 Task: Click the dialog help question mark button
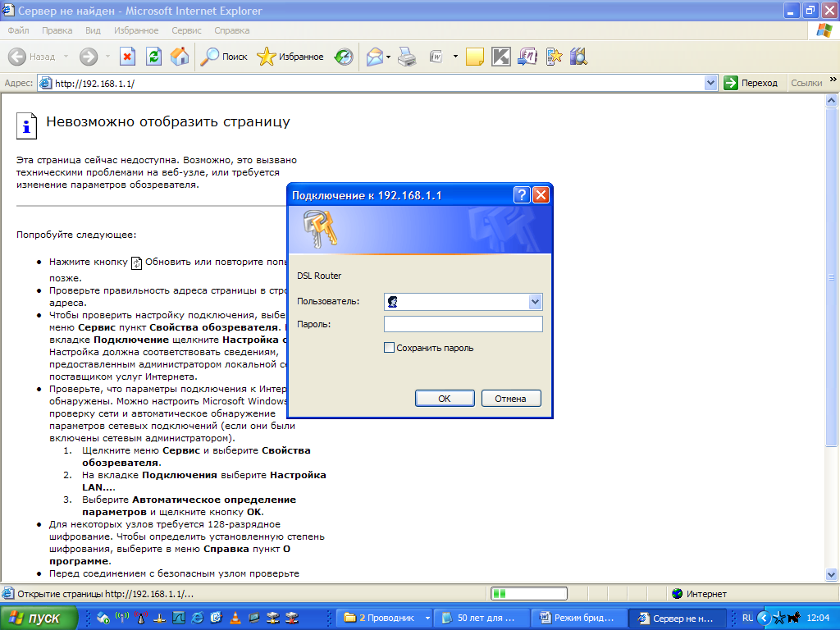pyautogui.click(x=521, y=195)
